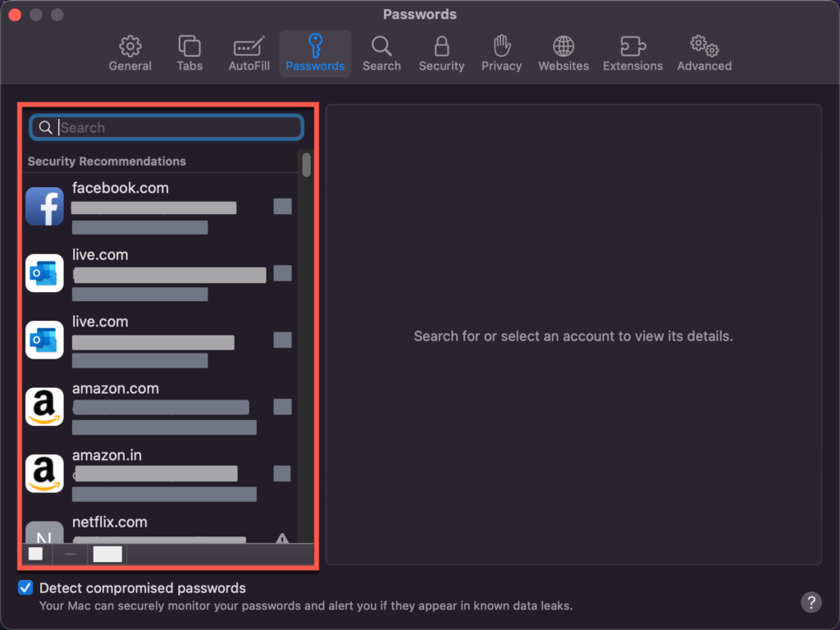Click the 'Your Mac can securely monitor' description
This screenshot has width=840, height=630.
point(306,606)
